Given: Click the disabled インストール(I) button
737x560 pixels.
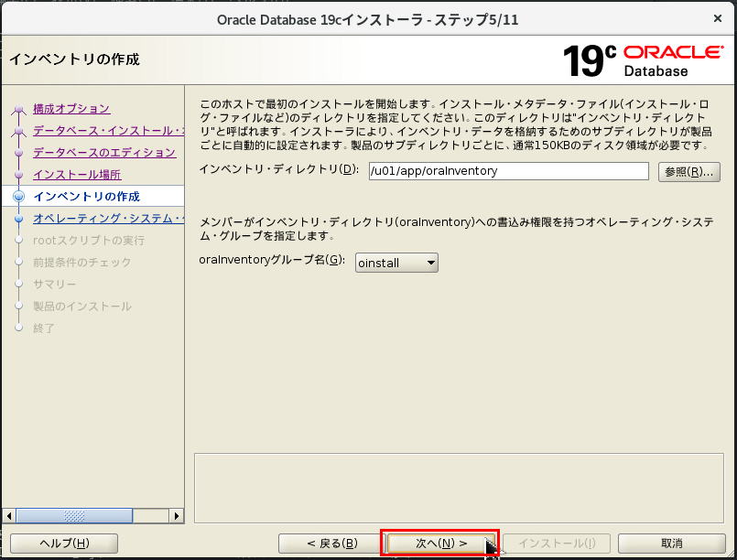Looking at the screenshot, I should (x=557, y=544).
